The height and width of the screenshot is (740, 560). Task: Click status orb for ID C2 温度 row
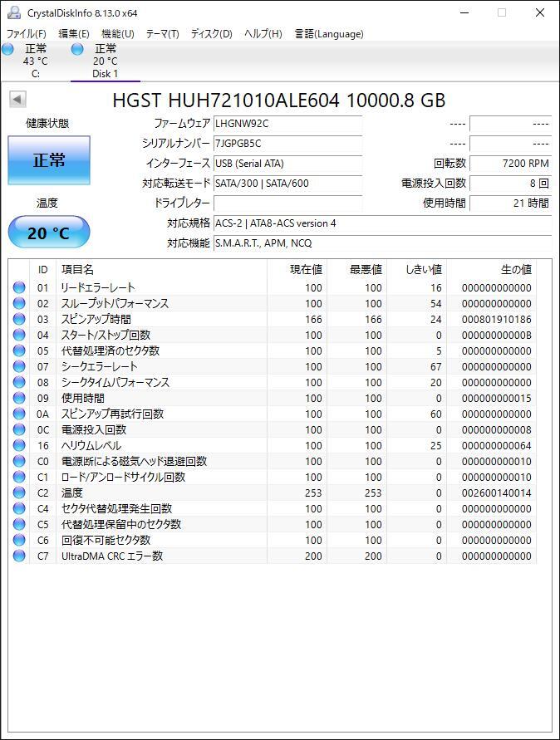19,493
